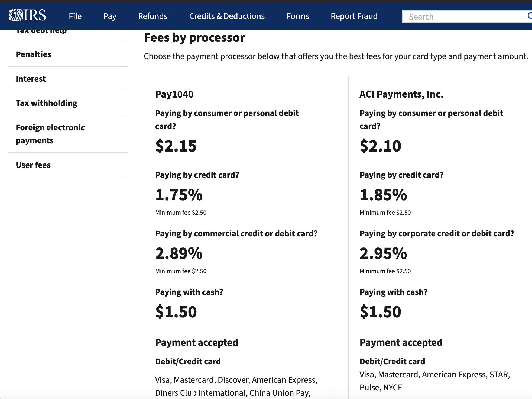532x399 pixels.
Task: Click text listing Diners Club International
Action: (x=236, y=386)
